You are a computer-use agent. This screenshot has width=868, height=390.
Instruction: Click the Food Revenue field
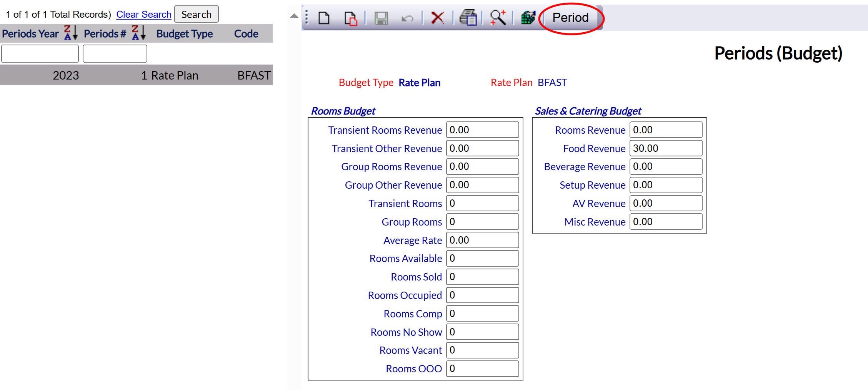pos(665,148)
